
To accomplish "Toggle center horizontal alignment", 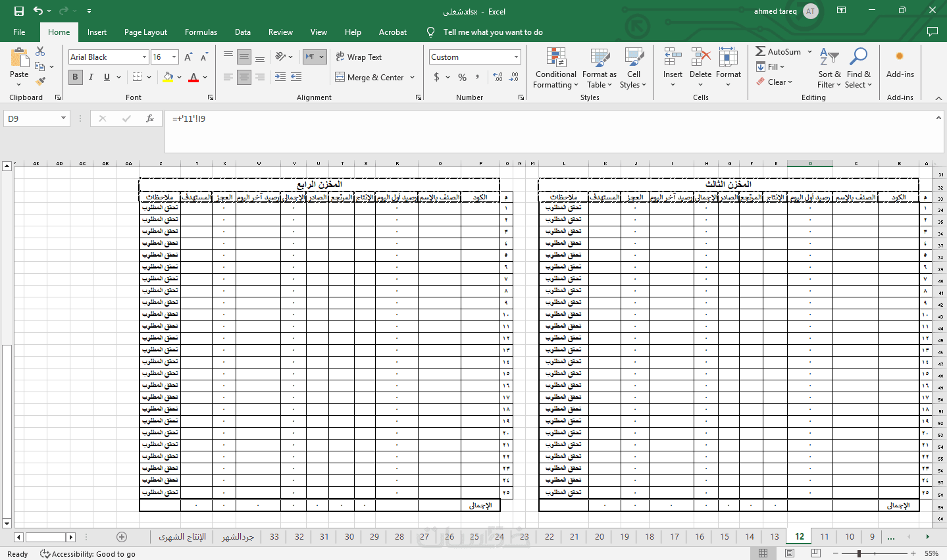I will click(x=244, y=77).
